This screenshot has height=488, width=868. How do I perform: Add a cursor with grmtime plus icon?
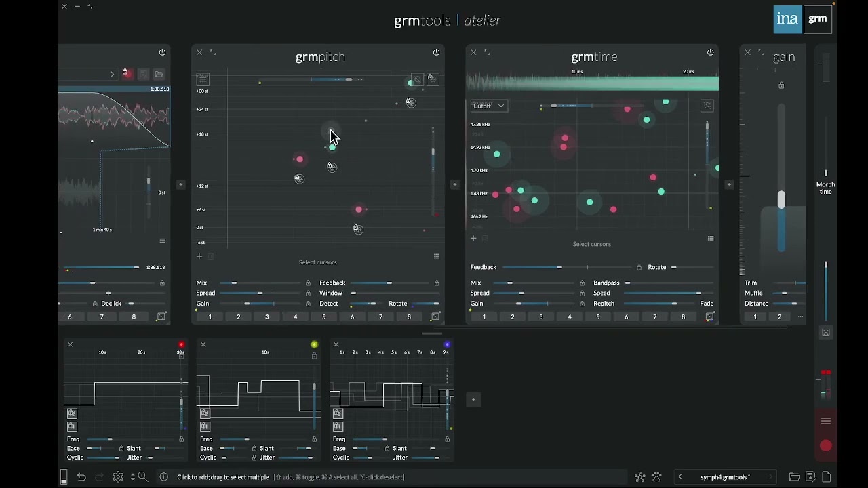(x=473, y=238)
